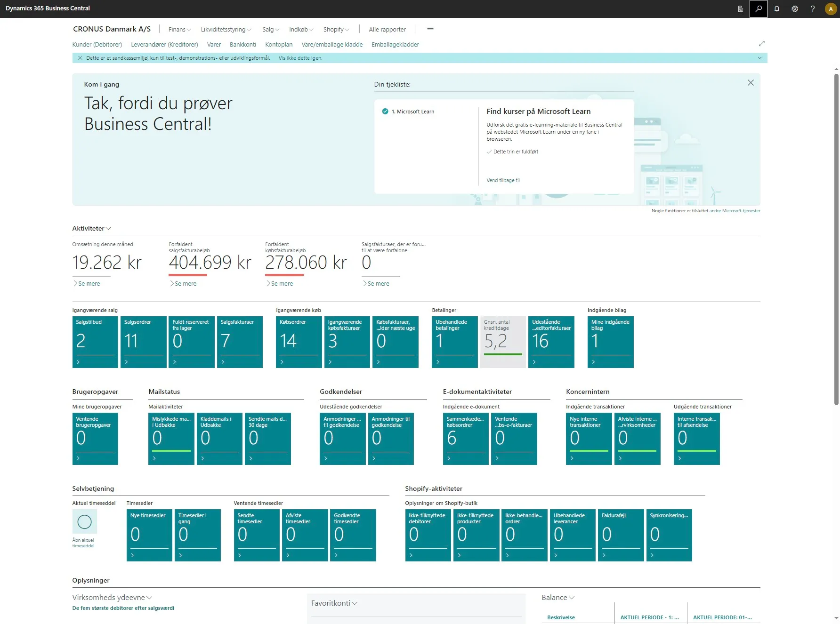Open the Salg dropdown menu
The width and height of the screenshot is (840, 624).
coord(271,29)
